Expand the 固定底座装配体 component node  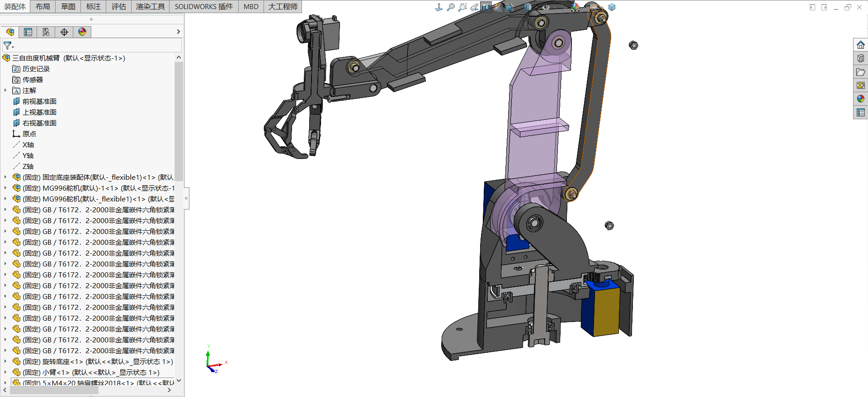[5, 177]
